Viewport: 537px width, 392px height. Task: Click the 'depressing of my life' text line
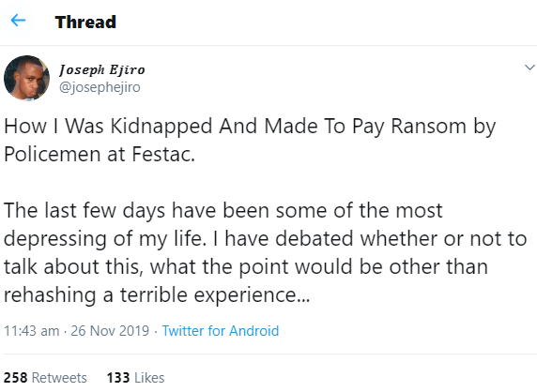coord(265,239)
